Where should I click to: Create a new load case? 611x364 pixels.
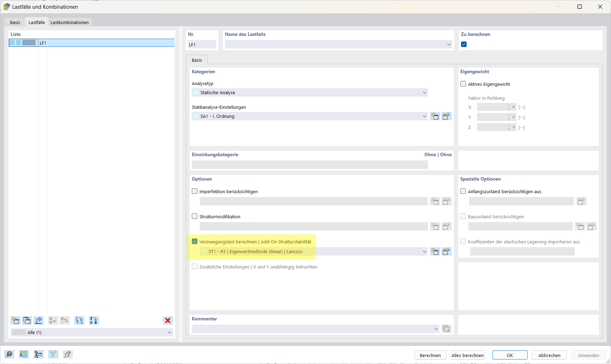15,320
